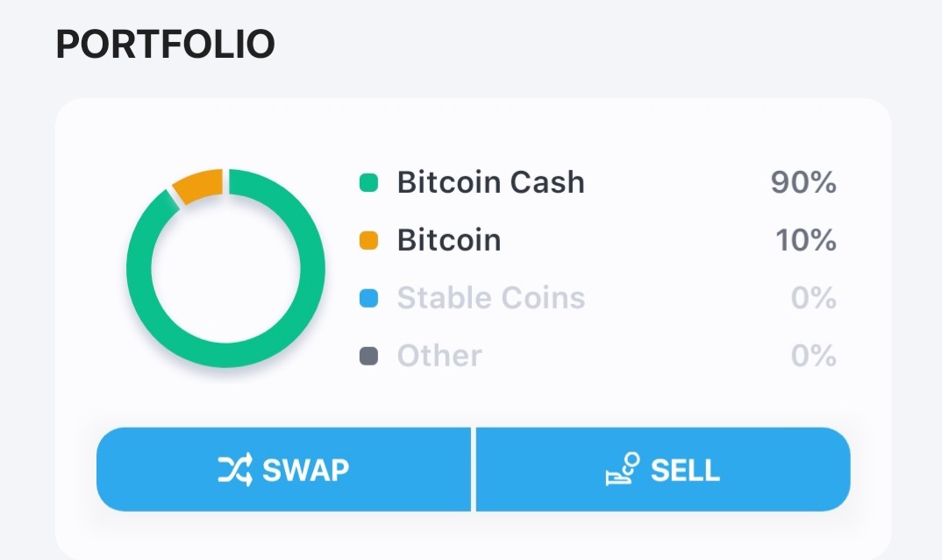Click the PORTFOLIO section heading
This screenshot has height=560, width=942.
click(165, 44)
